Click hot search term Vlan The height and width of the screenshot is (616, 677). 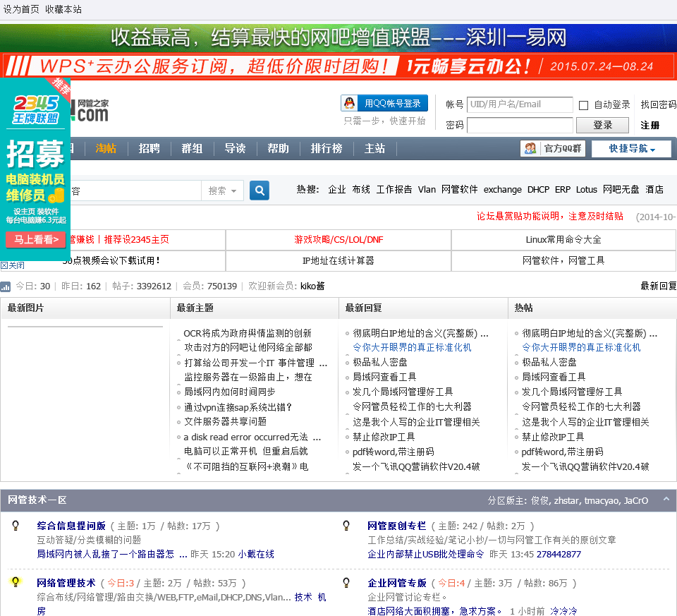pyautogui.click(x=427, y=190)
